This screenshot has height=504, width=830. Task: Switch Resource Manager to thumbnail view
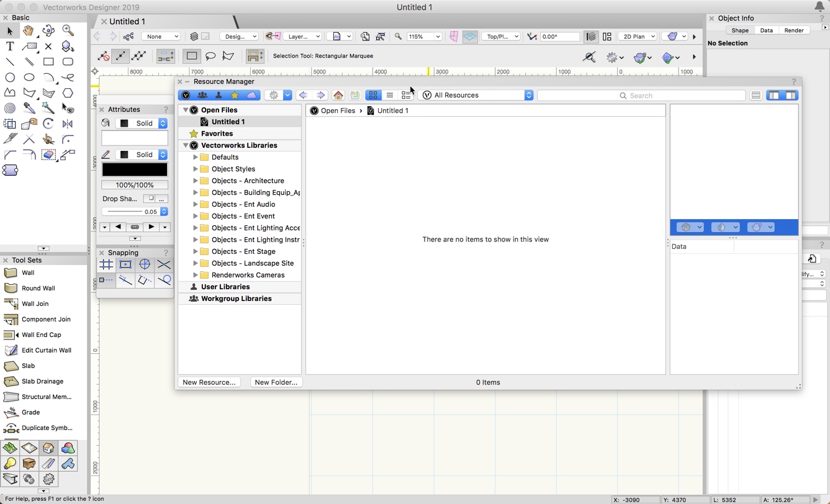coord(373,95)
